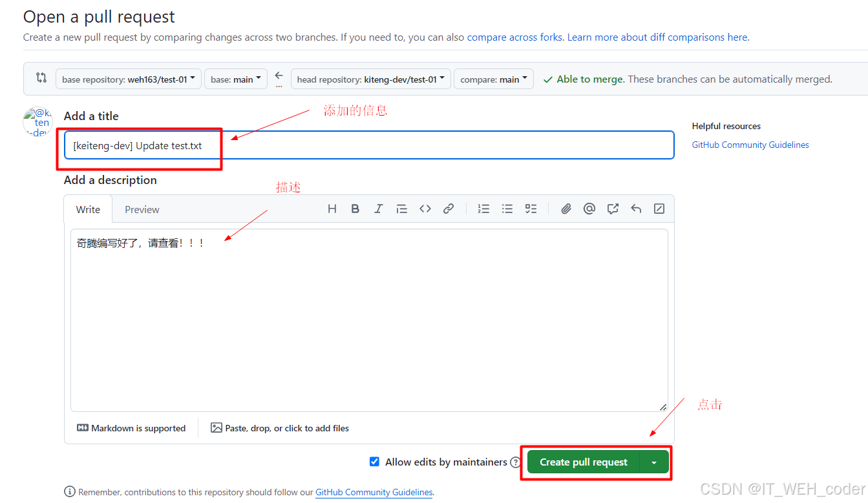This screenshot has width=868, height=503.
Task: Open compare: main branch dropdown
Action: (494, 79)
